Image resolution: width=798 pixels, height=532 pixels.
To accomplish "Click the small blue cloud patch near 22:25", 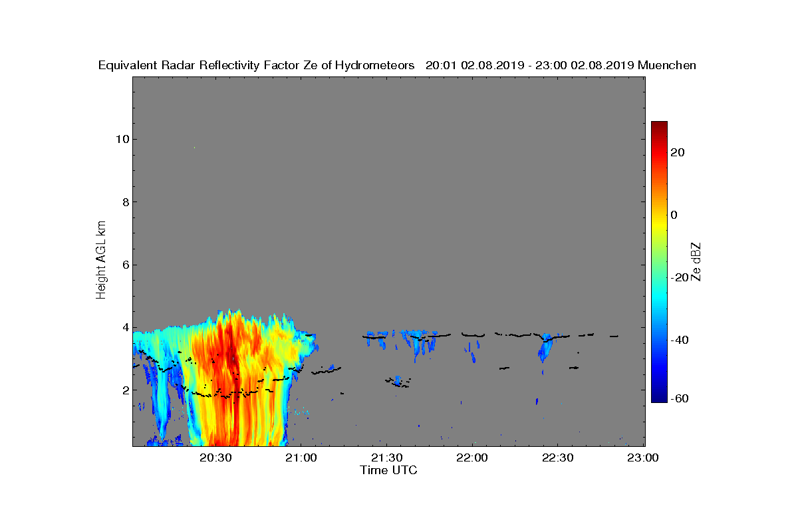I will tap(546, 347).
